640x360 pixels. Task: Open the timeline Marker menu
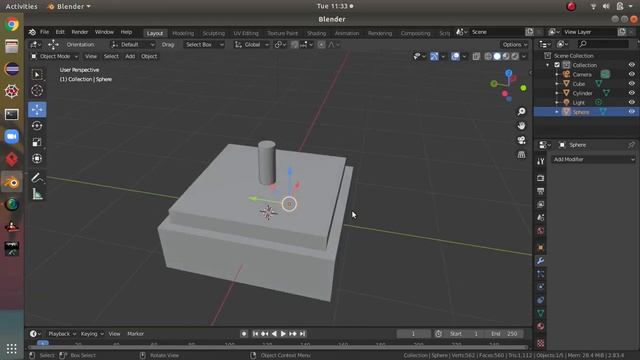[x=135, y=334]
